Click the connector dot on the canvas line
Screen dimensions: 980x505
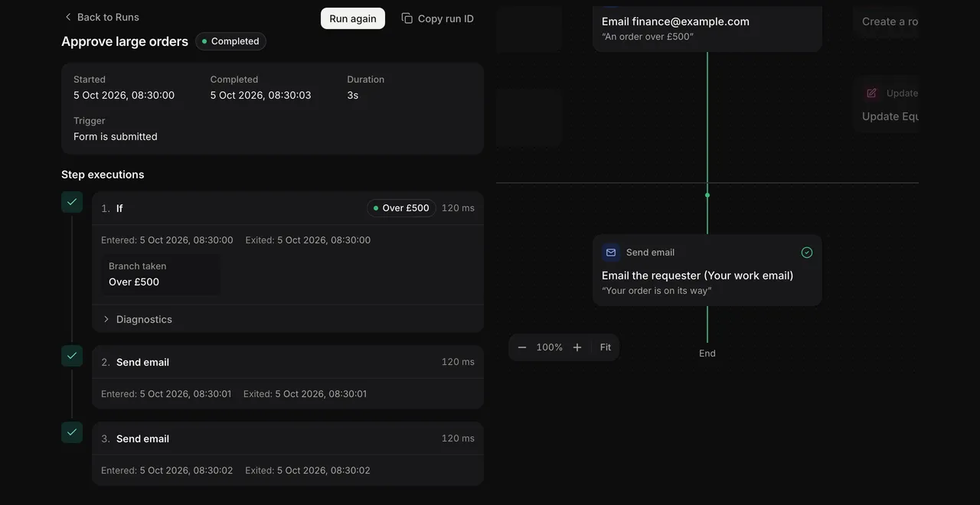click(x=707, y=195)
